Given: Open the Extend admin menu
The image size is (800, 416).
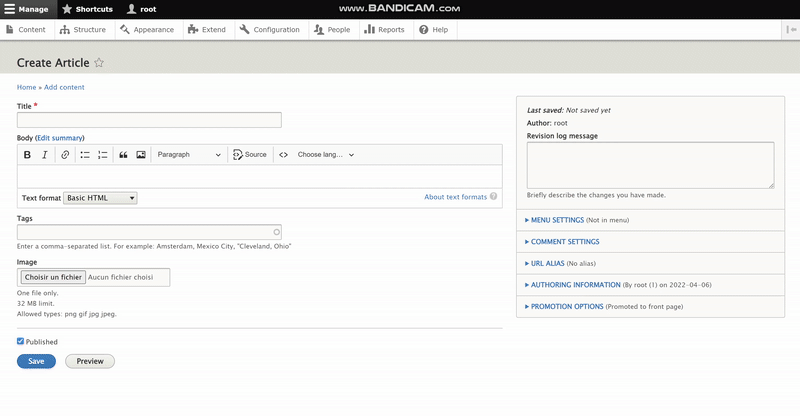Looking at the screenshot, I should click(207, 30).
